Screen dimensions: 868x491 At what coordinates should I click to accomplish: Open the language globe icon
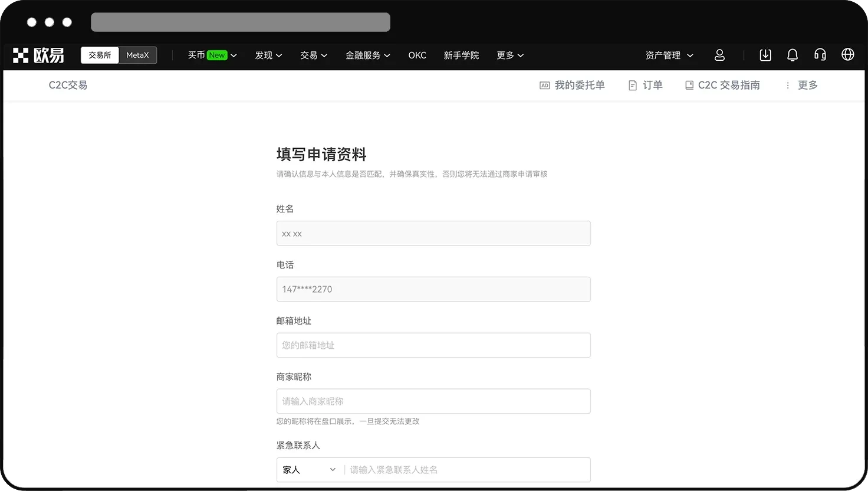(x=848, y=55)
